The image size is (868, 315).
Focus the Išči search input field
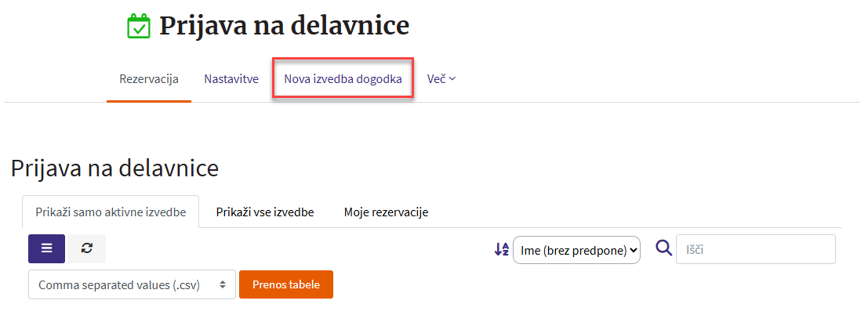point(755,249)
